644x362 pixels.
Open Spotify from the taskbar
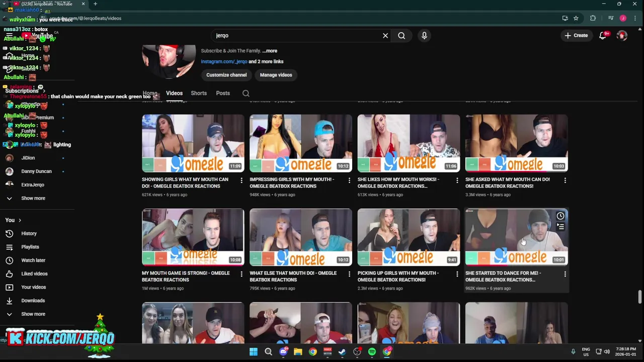pos(372,352)
